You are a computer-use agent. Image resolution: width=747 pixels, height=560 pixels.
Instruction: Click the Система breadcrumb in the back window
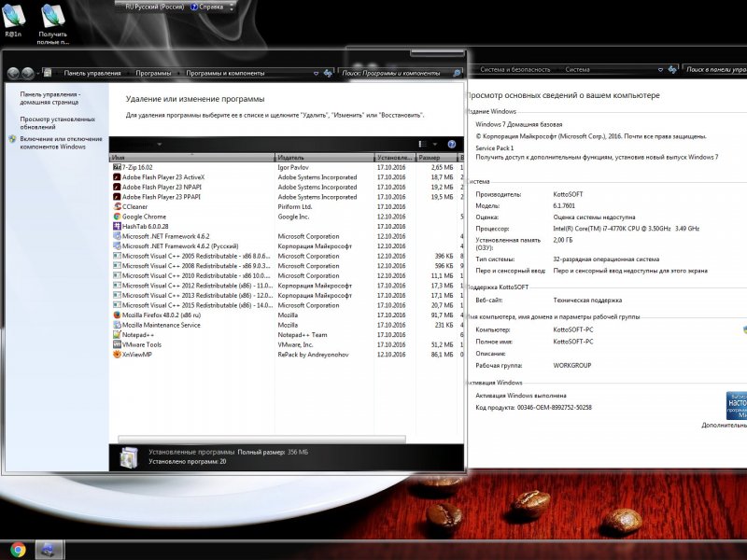(x=577, y=69)
